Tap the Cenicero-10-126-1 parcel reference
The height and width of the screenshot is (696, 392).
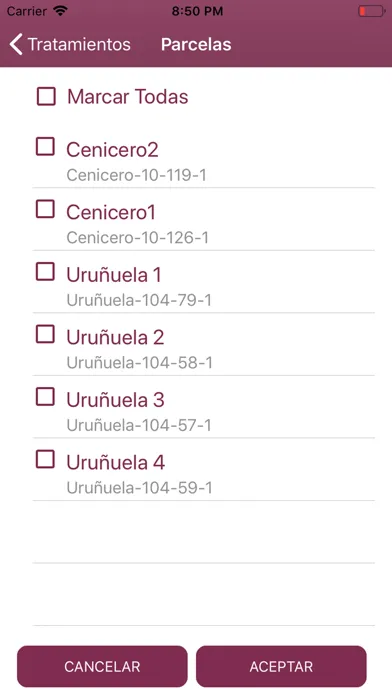(137, 238)
